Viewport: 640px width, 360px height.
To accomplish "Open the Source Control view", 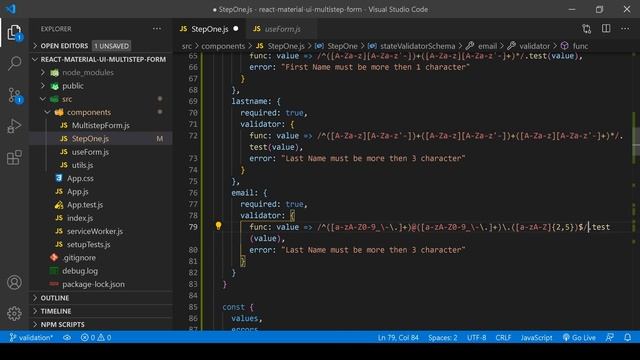I will point(15,95).
